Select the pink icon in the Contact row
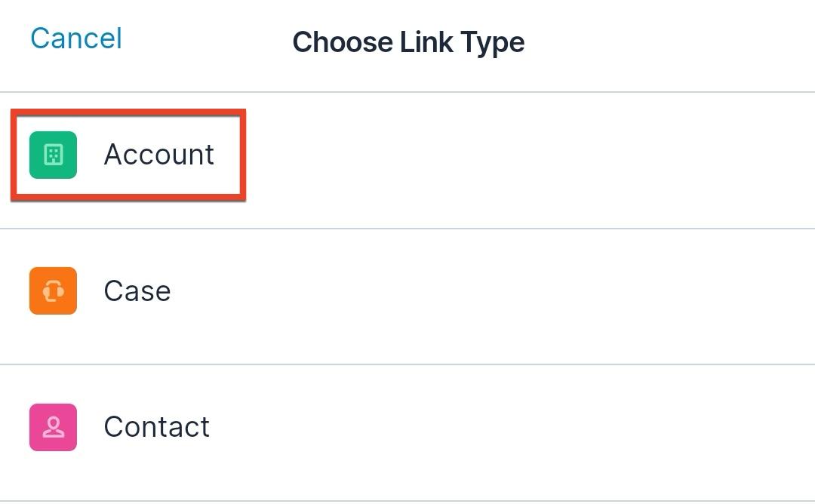Image resolution: width=815 pixels, height=504 pixels. coord(52,427)
